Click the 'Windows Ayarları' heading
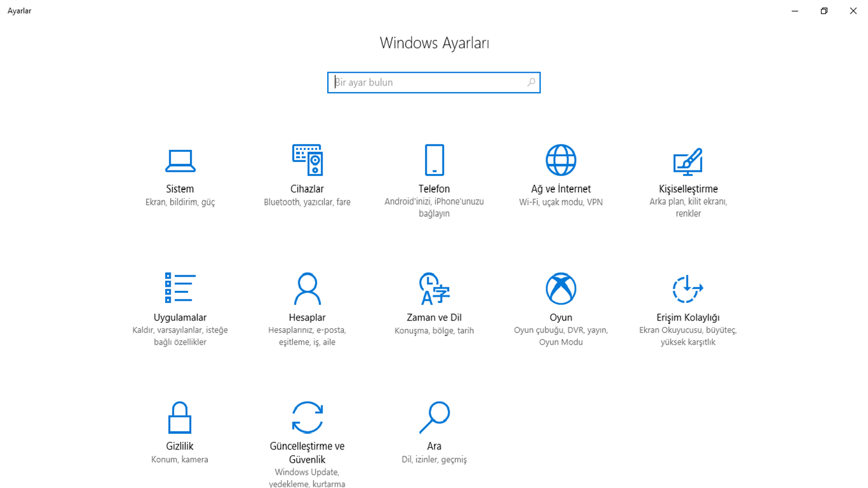Image resolution: width=868 pixels, height=488 pixels. [434, 43]
